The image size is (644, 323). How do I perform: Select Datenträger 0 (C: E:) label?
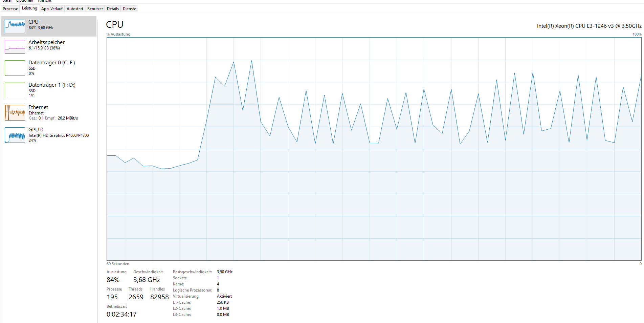click(x=52, y=62)
